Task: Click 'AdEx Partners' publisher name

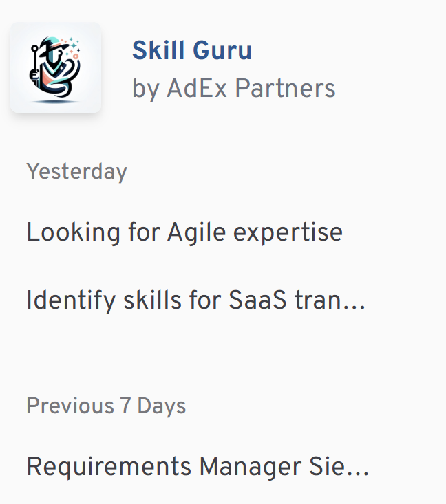Action: (251, 89)
